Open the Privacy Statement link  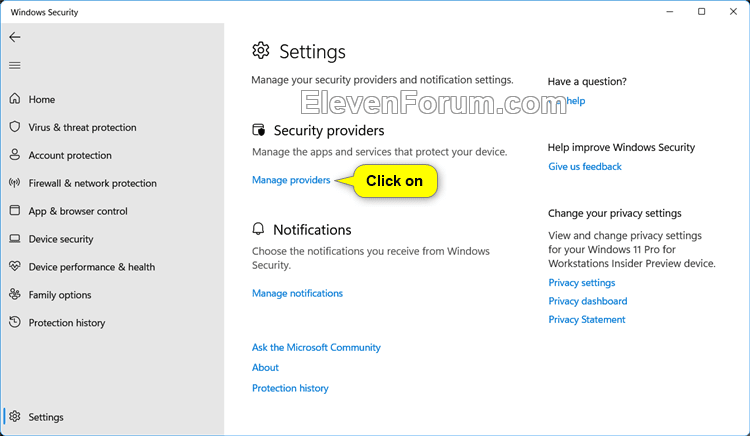pyautogui.click(x=587, y=320)
